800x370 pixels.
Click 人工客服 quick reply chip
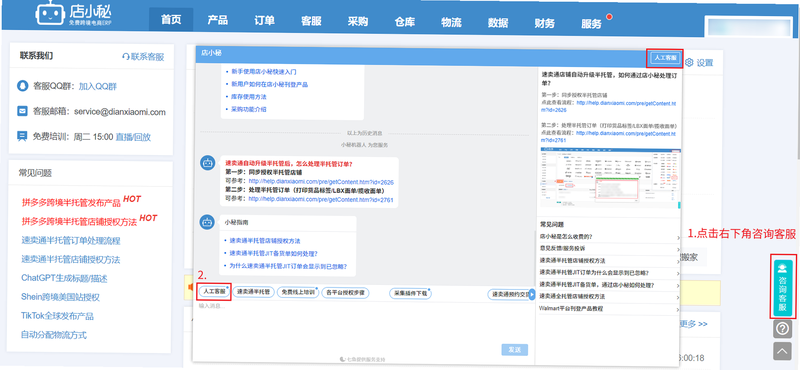coord(214,292)
